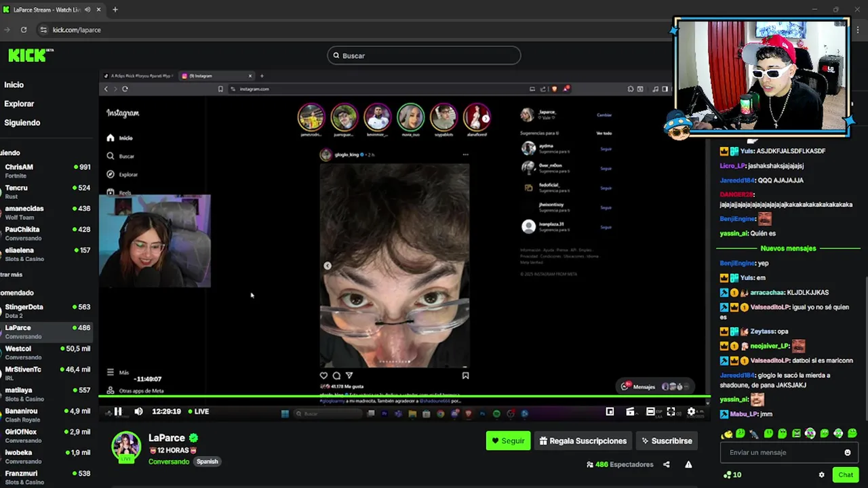Enter fullscreen on the stream player

tap(671, 411)
